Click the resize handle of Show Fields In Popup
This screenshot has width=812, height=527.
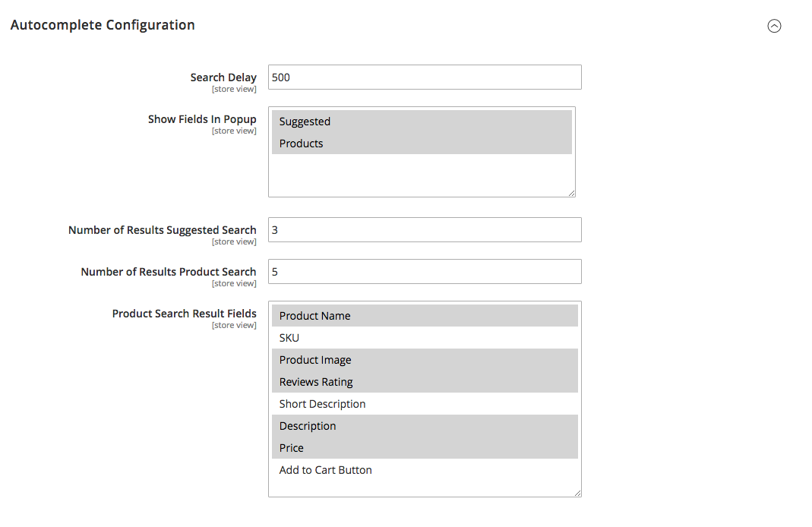tap(572, 191)
